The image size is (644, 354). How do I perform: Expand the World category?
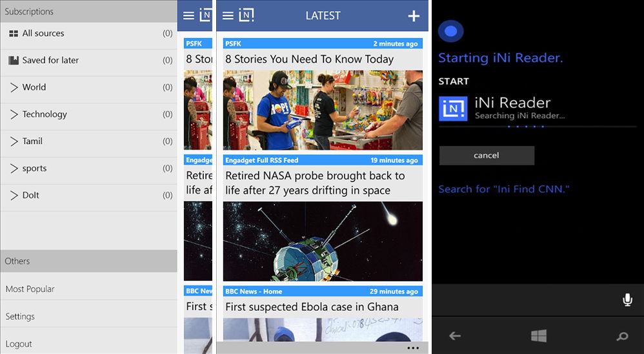[x=14, y=87]
